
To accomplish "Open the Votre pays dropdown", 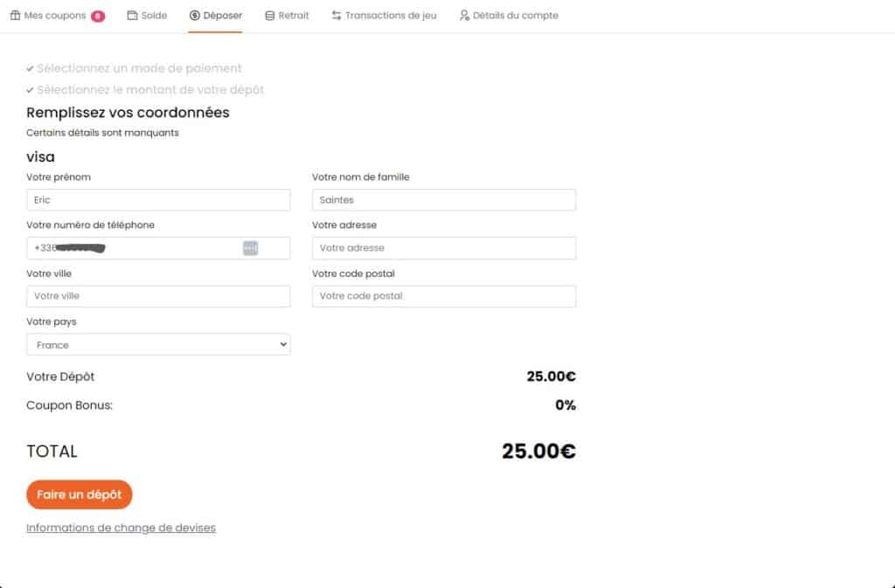I will pos(158,344).
